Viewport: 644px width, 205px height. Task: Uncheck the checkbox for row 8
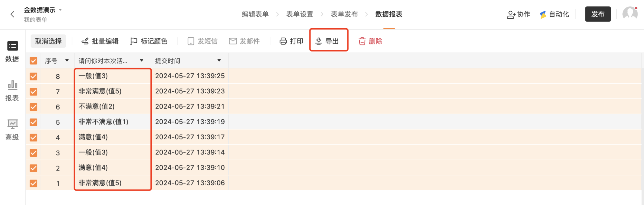coord(33,76)
